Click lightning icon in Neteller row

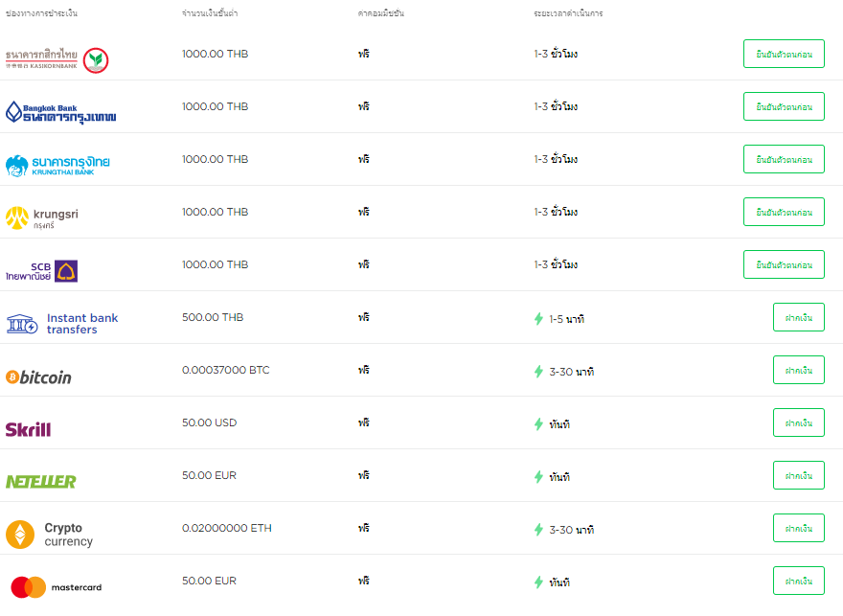pos(538,477)
